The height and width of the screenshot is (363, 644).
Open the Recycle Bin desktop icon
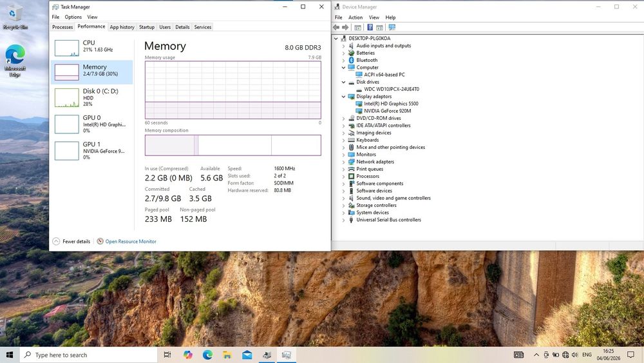pyautogui.click(x=15, y=17)
